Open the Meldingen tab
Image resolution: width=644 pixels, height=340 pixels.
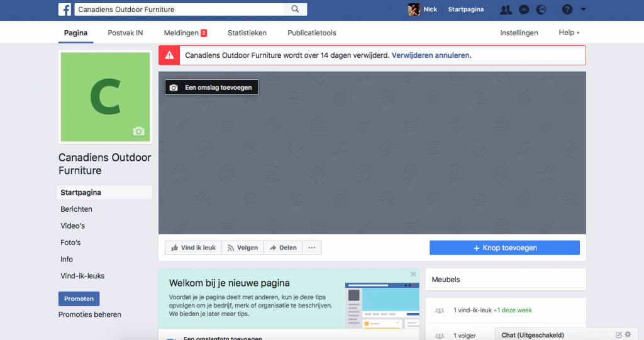[186, 33]
